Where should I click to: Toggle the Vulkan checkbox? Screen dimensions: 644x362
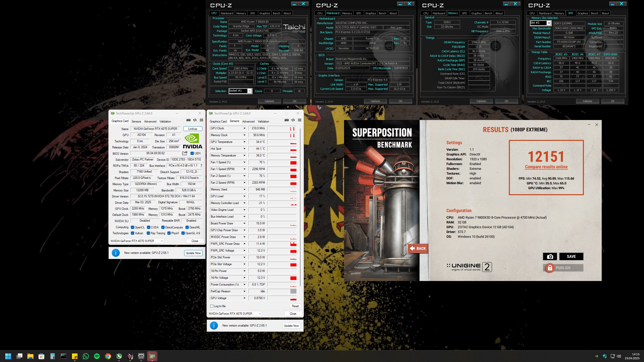point(132,233)
